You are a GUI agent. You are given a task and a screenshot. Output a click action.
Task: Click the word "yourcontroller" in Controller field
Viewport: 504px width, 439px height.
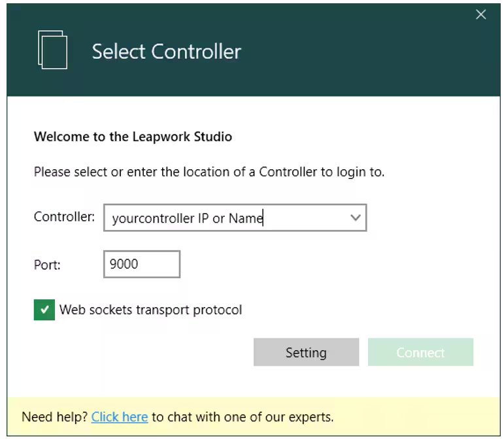152,219
